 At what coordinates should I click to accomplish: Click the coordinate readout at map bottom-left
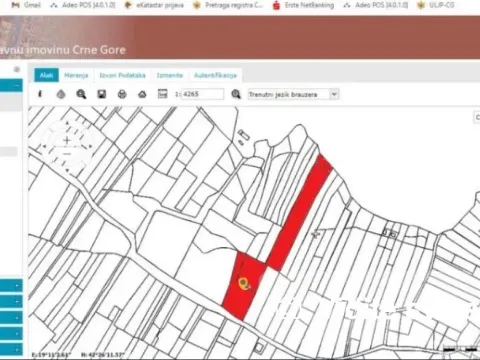(78, 355)
